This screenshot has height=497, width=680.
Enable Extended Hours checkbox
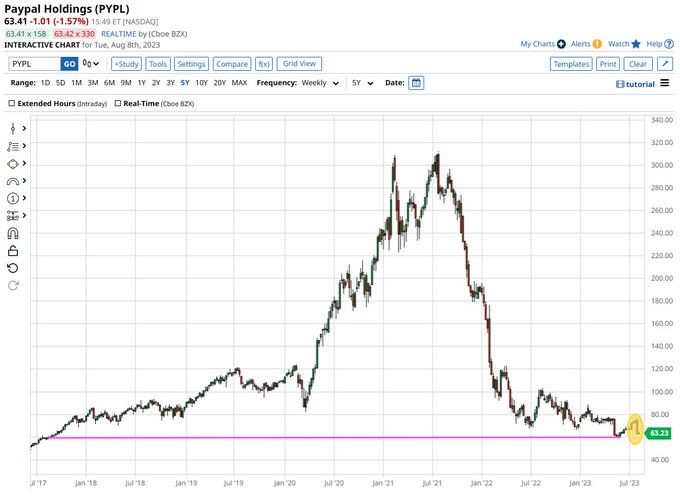point(12,103)
